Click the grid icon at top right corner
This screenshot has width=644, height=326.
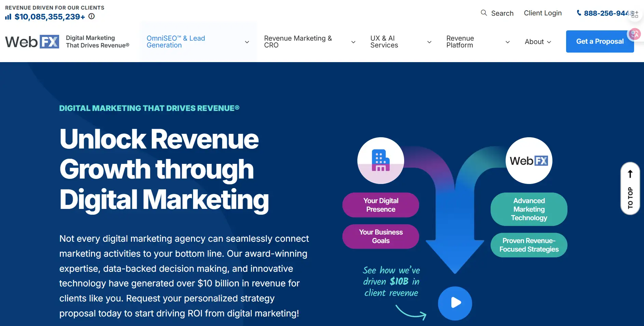[635, 14]
